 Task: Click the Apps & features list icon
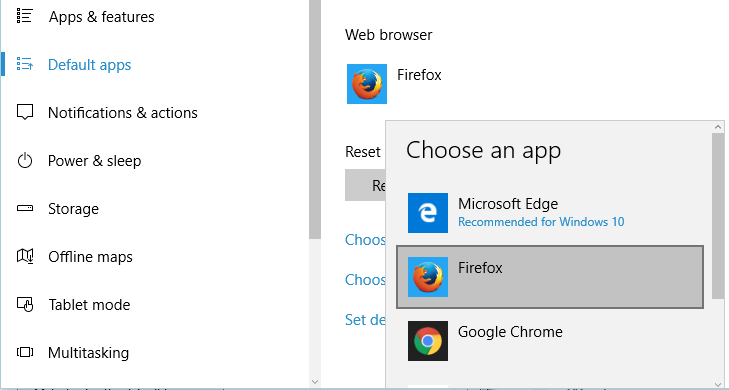[x=25, y=16]
